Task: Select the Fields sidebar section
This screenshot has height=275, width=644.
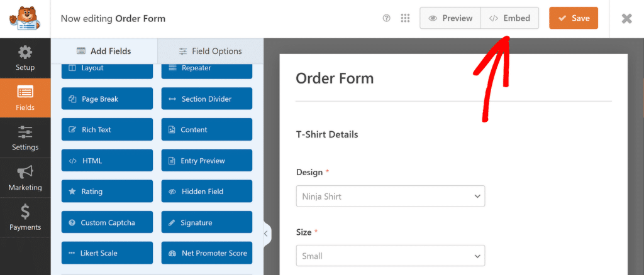Action: 25,98
